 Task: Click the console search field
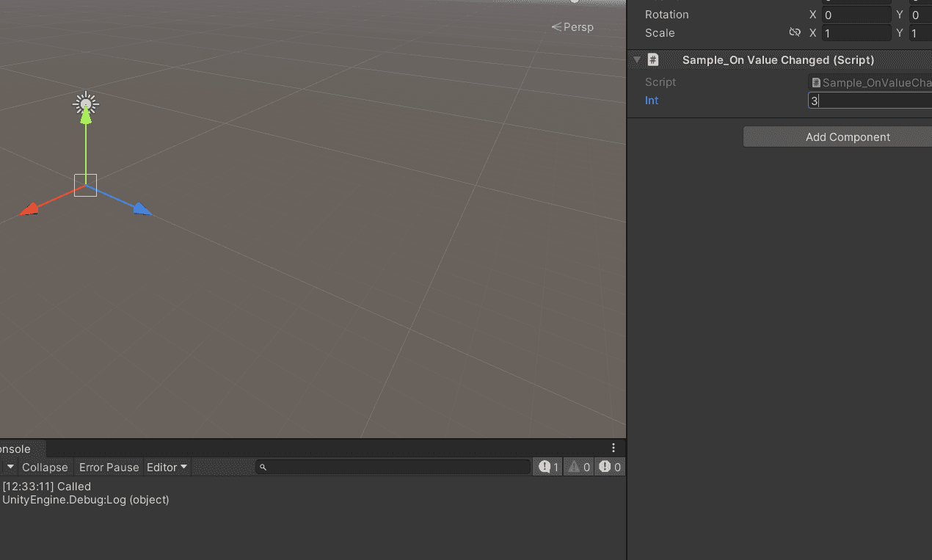point(393,467)
